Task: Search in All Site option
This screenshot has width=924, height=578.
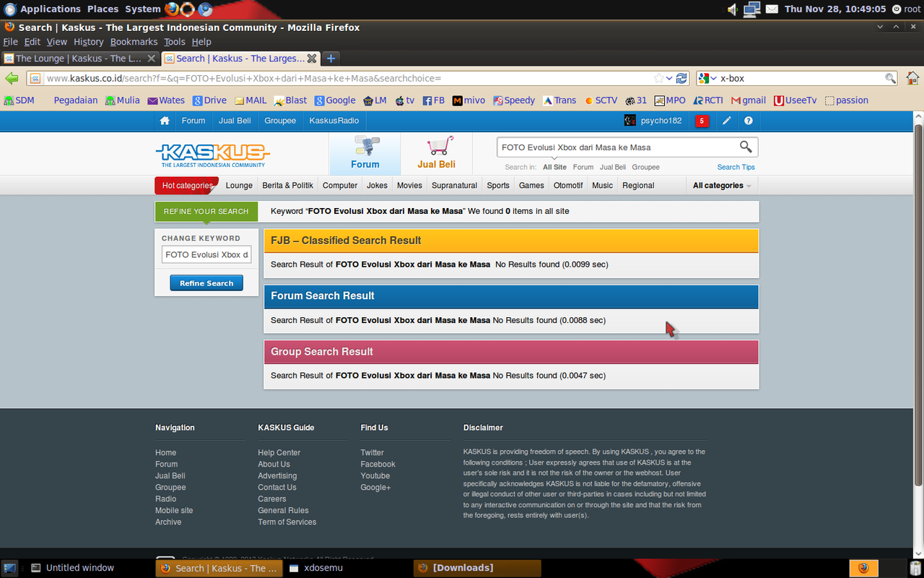Action: [x=555, y=167]
